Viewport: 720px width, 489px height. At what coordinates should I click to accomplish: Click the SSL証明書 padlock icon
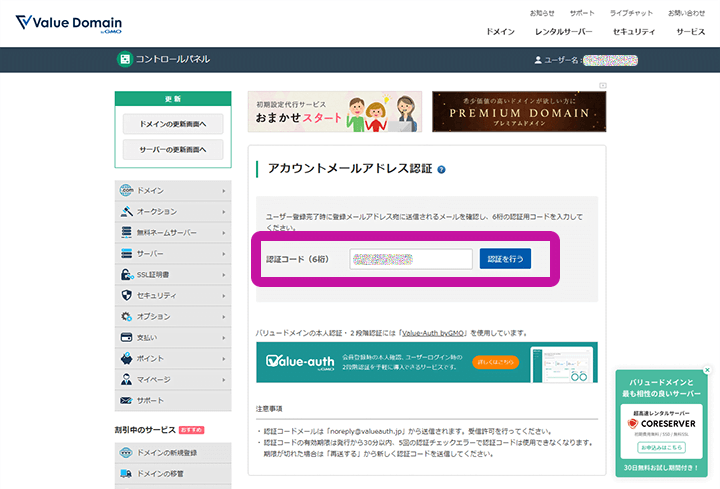click(x=127, y=274)
